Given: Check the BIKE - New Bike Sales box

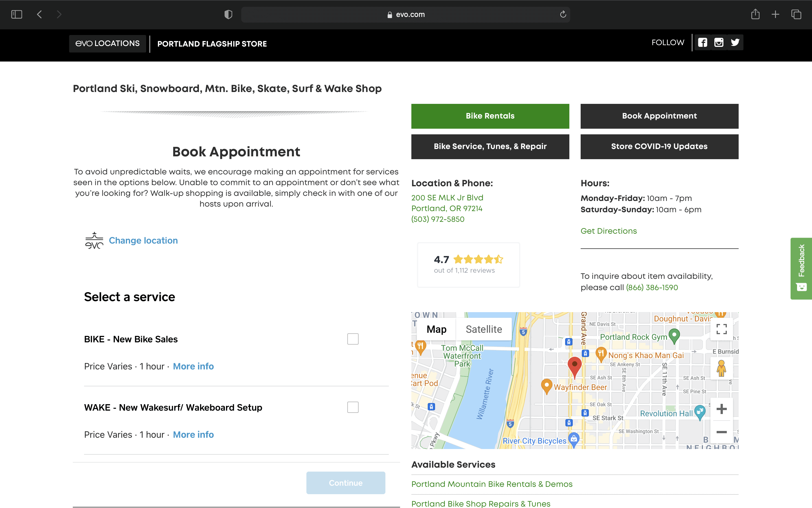Looking at the screenshot, I should (x=353, y=339).
